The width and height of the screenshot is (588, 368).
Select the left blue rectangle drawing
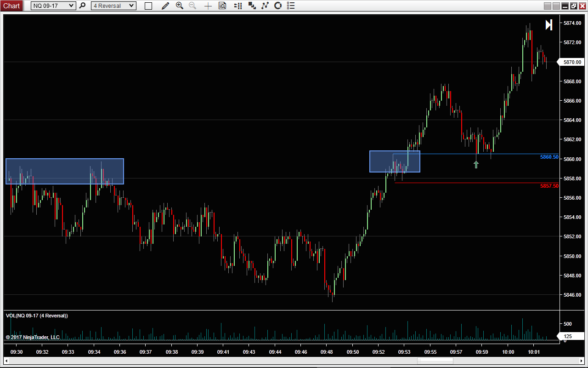[x=65, y=171]
